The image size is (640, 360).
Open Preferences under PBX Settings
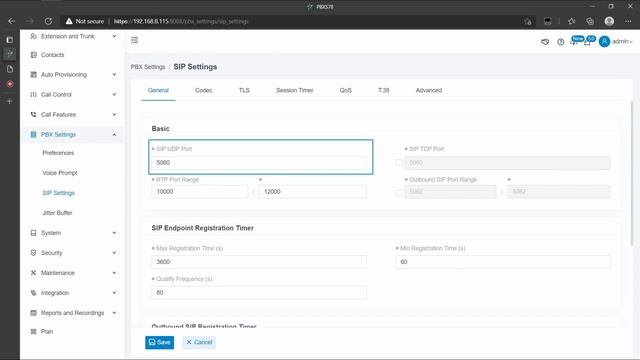pos(58,153)
